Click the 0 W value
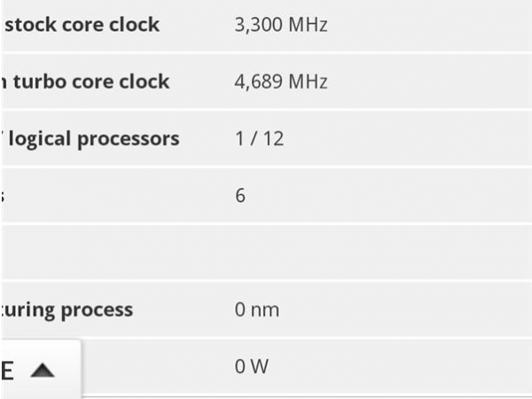 tap(252, 366)
